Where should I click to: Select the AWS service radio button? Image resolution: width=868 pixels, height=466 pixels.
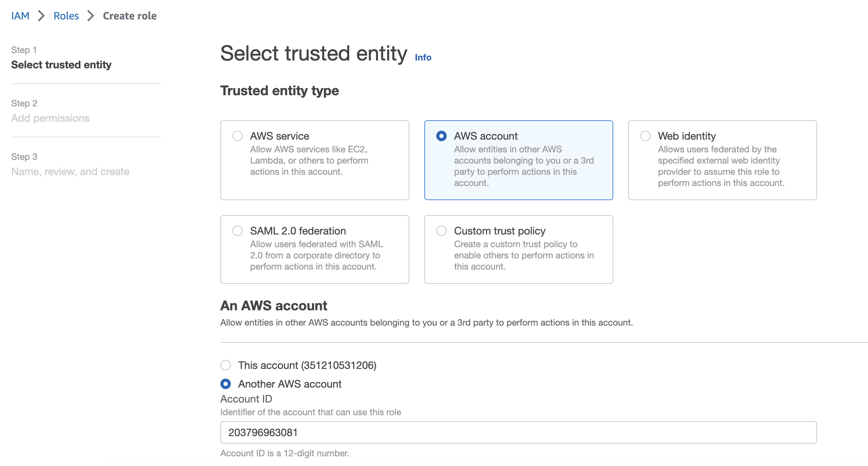click(x=238, y=136)
